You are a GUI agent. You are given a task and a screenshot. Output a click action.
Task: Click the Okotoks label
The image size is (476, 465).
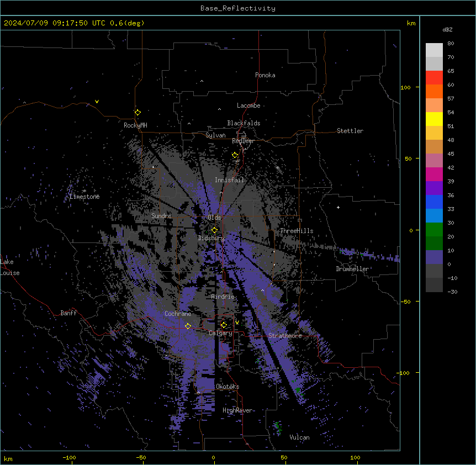[x=228, y=387]
